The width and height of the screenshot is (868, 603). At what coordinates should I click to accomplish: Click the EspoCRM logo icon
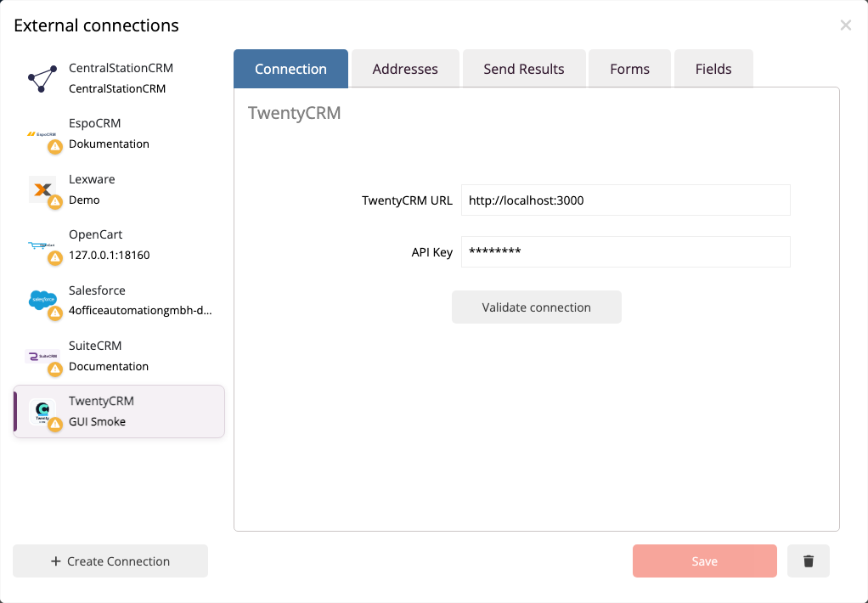pos(42,134)
